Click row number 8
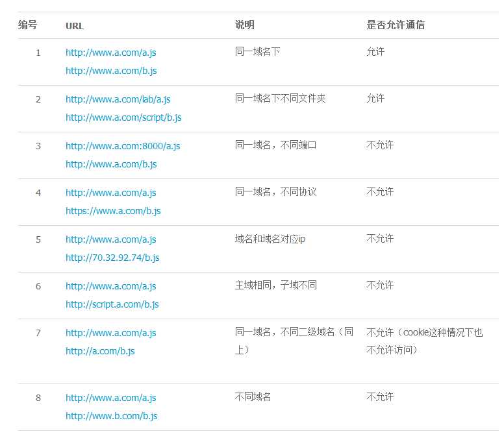504x438 pixels. coord(38,398)
